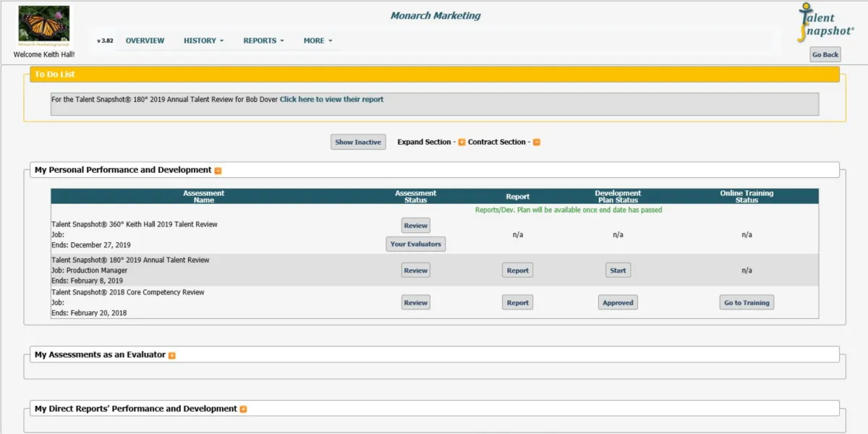Collapse My Personal Performance and Development section

(x=218, y=171)
